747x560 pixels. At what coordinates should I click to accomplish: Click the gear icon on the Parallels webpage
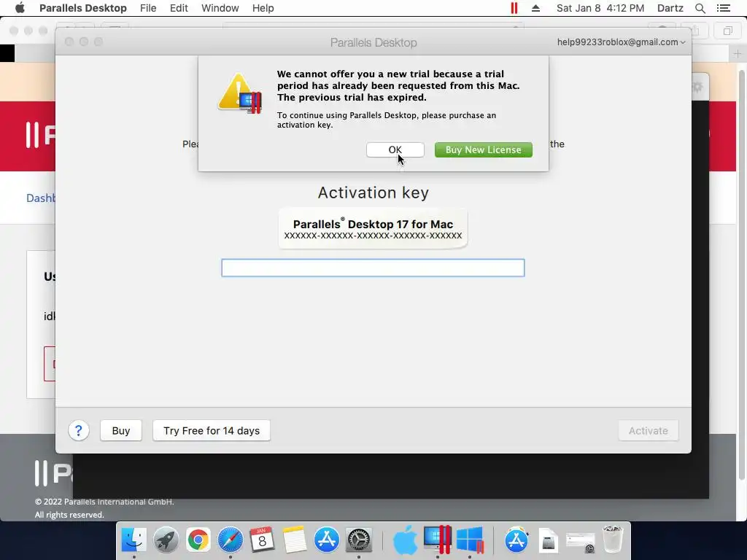tap(698, 87)
